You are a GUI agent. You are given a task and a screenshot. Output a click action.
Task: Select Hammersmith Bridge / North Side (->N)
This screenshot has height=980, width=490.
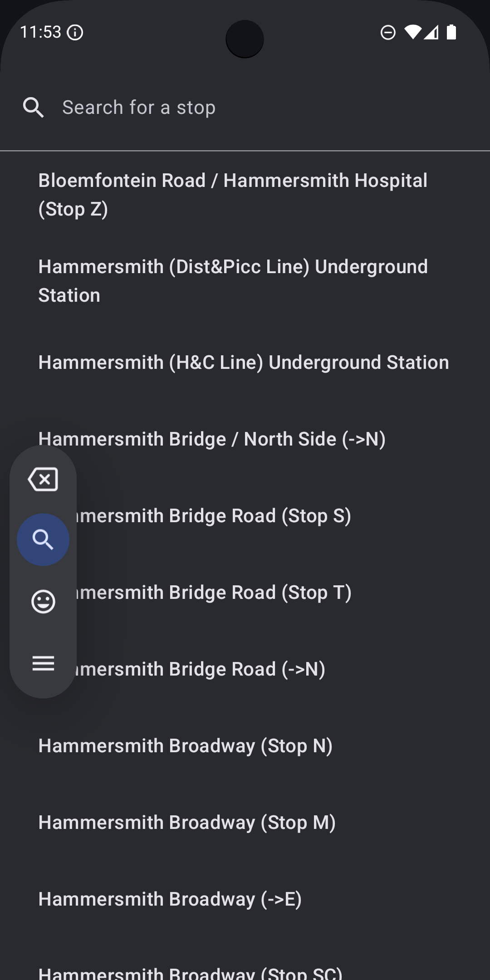[x=212, y=439]
